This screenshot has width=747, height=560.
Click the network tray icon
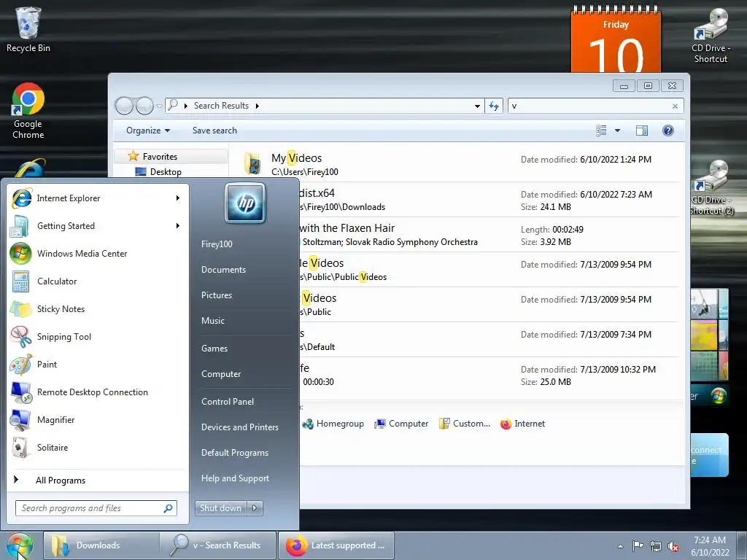click(656, 545)
